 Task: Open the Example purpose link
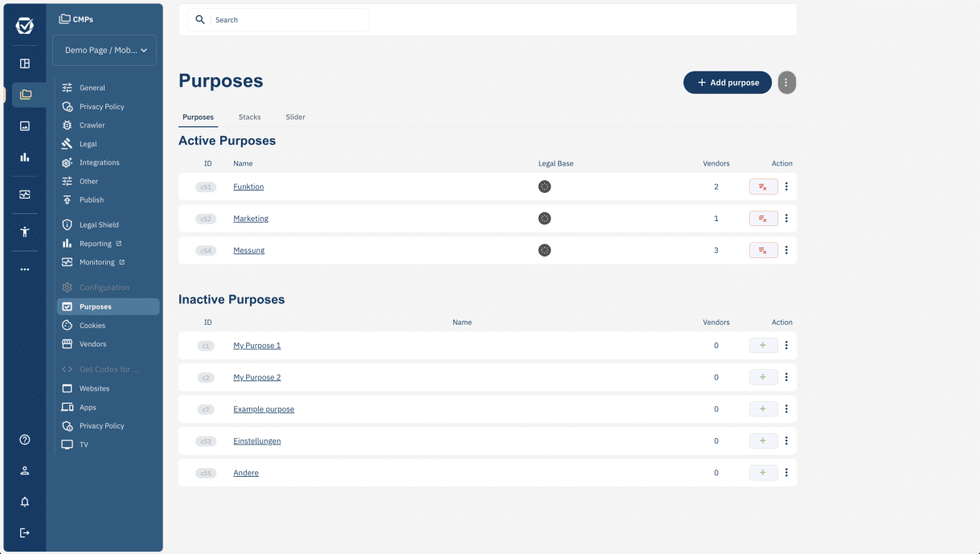(264, 409)
